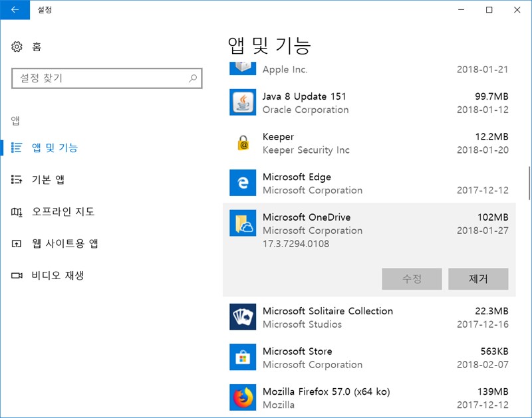Click the 오프라인 지도 map icon
Viewport: 532px width, 418px height.
[x=17, y=212]
